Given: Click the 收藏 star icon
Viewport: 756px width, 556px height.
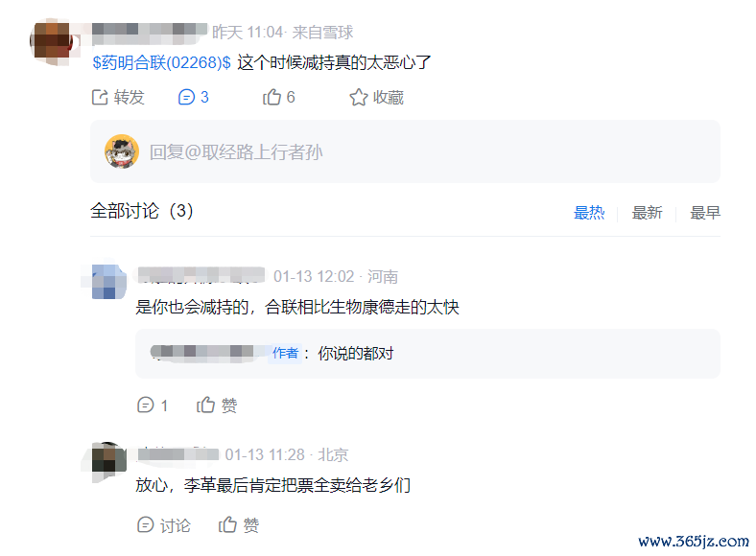Looking at the screenshot, I should (x=359, y=98).
